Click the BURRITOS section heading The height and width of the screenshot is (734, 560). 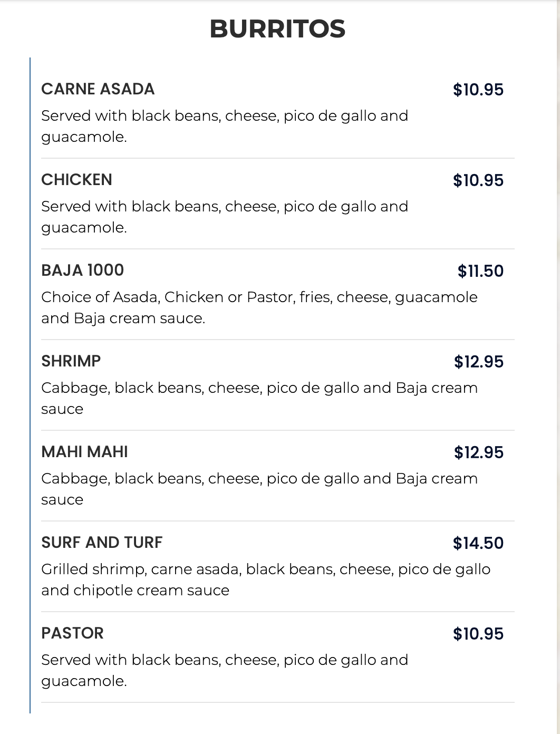point(277,29)
